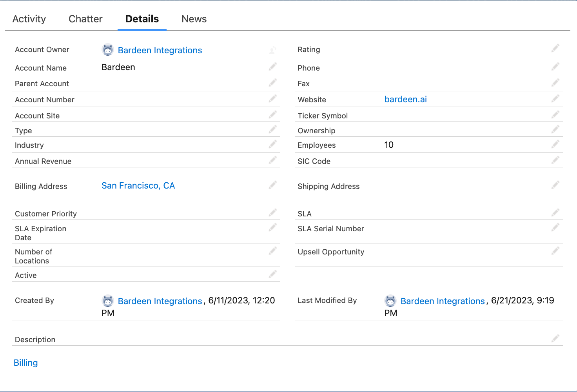The height and width of the screenshot is (392, 577).
Task: Click the Annual Revenue label
Action: [x=43, y=162]
